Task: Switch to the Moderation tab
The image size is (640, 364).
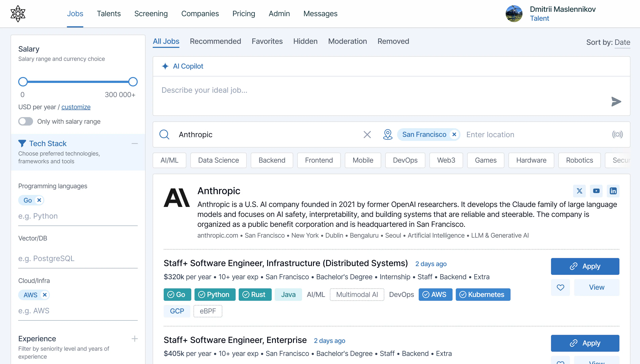Action: [x=347, y=41]
